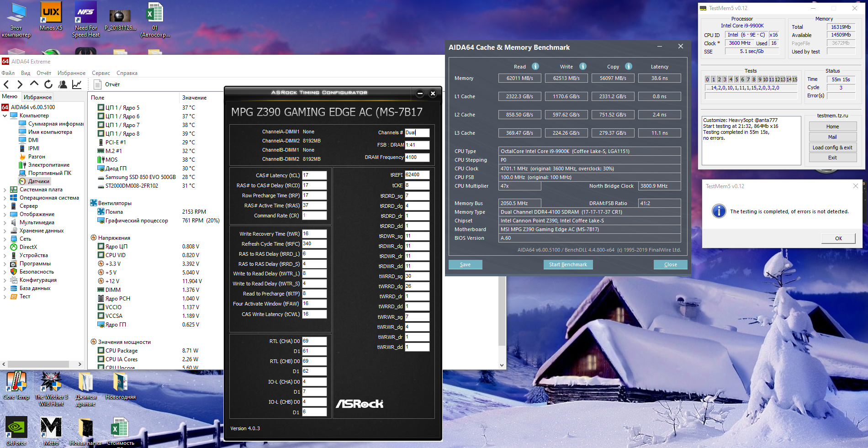Click the user icon in AIDA64 toolbar
The height and width of the screenshot is (448, 868).
coord(63,84)
